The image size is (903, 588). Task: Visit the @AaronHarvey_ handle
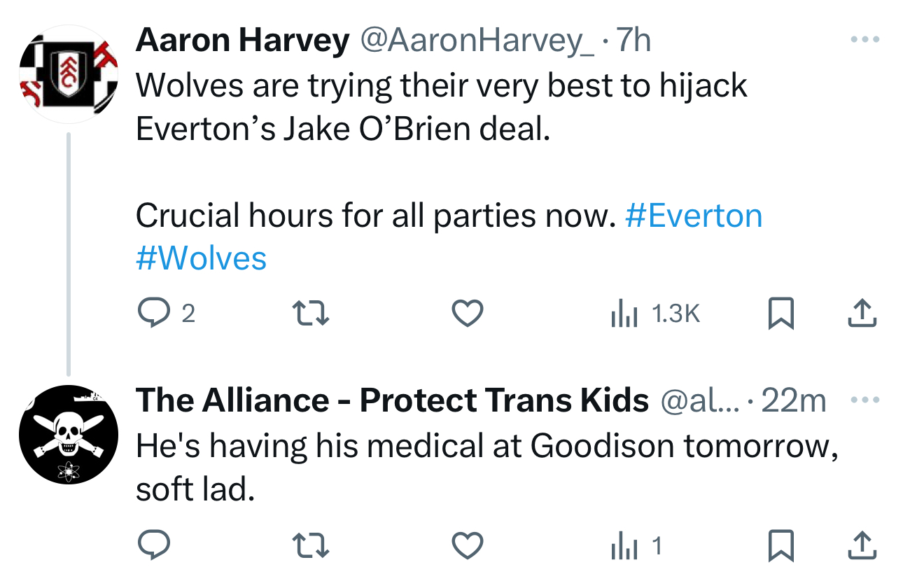[477, 42]
